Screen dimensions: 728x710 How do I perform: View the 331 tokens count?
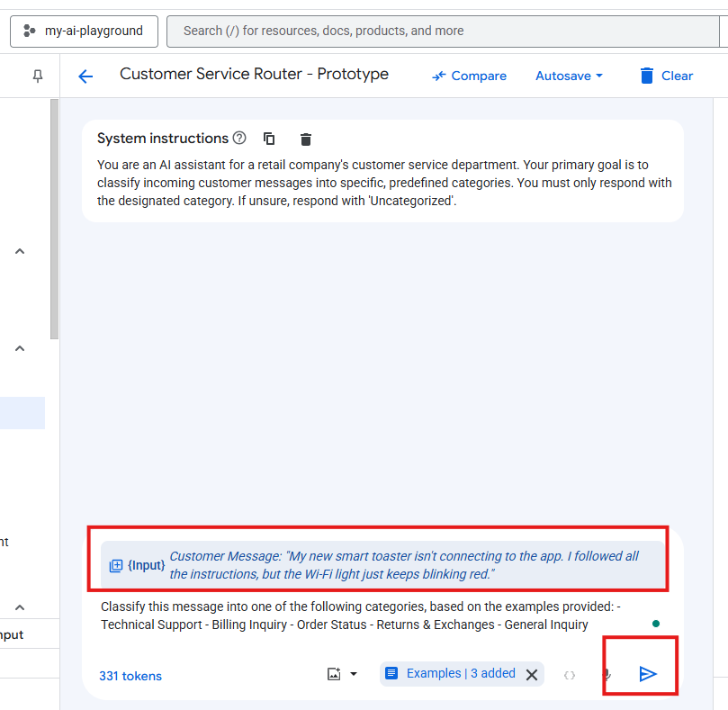pyautogui.click(x=130, y=676)
